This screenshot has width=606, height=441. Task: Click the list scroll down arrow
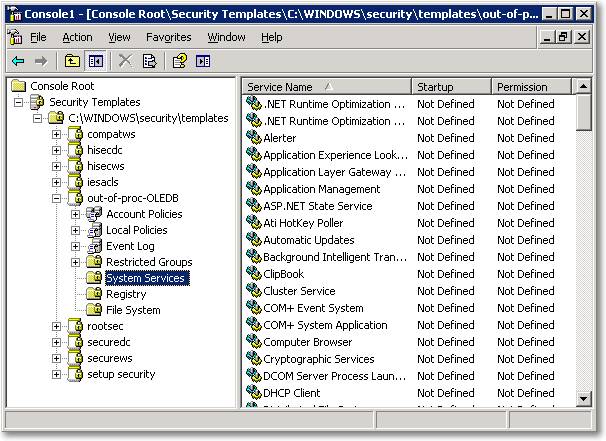[x=583, y=398]
